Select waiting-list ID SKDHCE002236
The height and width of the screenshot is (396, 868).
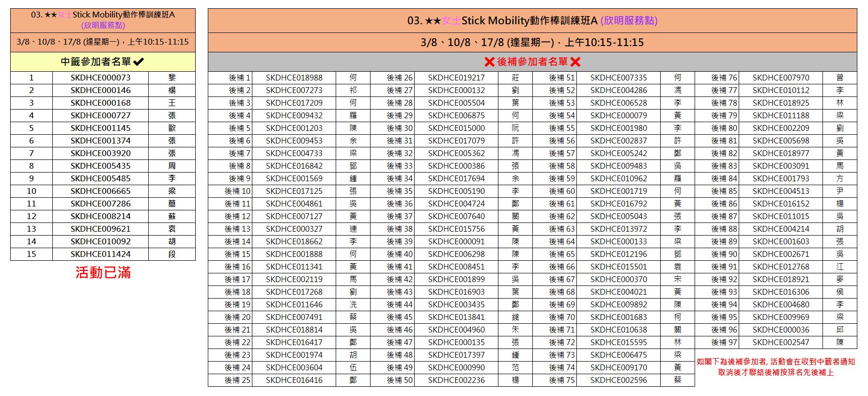pyautogui.click(x=456, y=380)
